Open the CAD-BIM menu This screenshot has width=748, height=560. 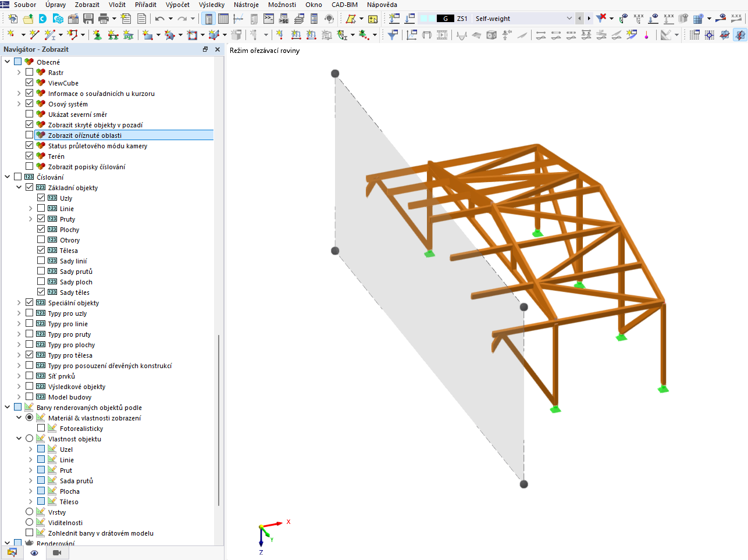(x=344, y=5)
